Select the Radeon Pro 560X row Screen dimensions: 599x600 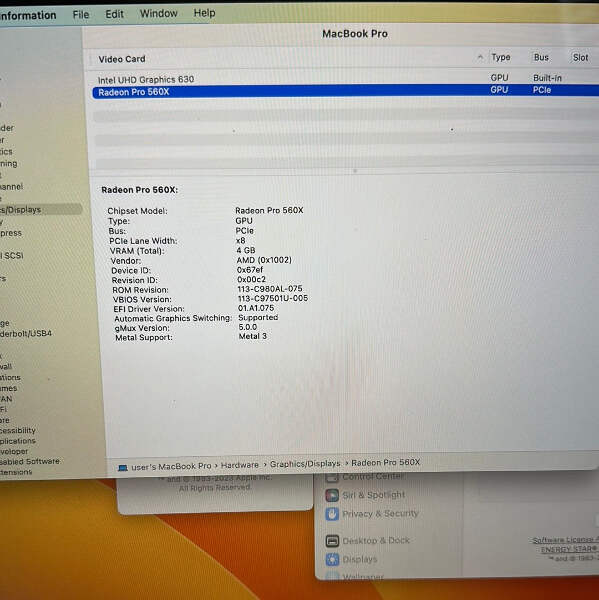[x=345, y=91]
